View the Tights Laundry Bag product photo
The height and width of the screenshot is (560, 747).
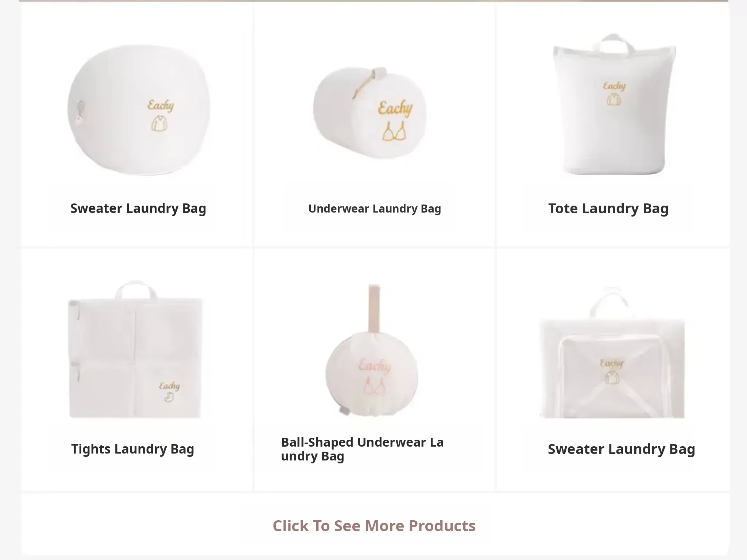(x=135, y=349)
